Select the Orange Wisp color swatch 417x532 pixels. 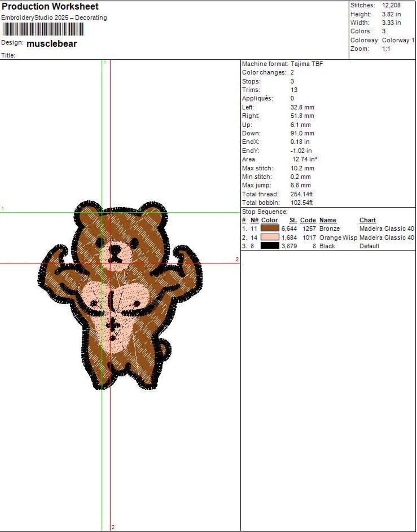(270, 237)
